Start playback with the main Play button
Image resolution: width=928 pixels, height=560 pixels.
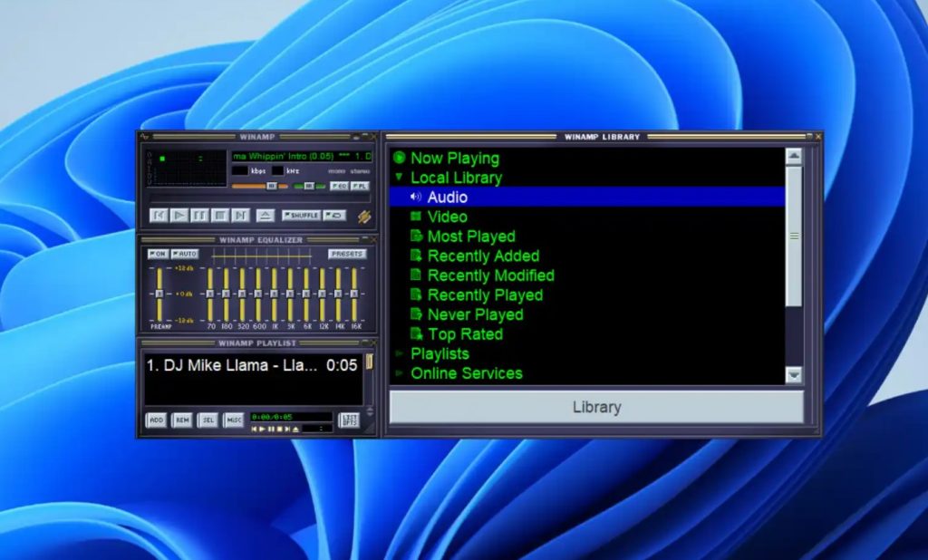[179, 216]
